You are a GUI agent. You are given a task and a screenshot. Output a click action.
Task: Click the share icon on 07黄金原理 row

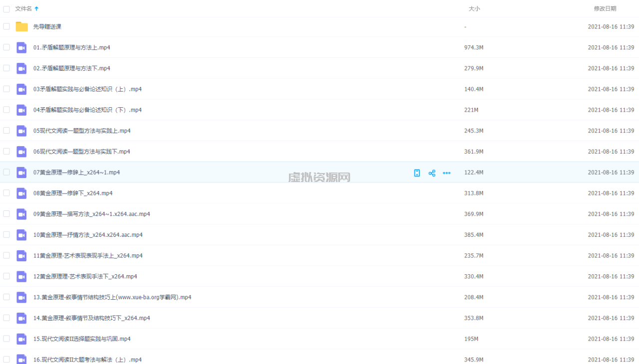click(x=432, y=173)
